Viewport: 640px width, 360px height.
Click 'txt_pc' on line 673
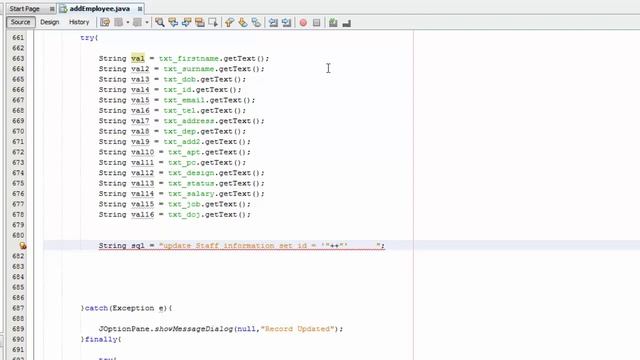click(x=182, y=162)
